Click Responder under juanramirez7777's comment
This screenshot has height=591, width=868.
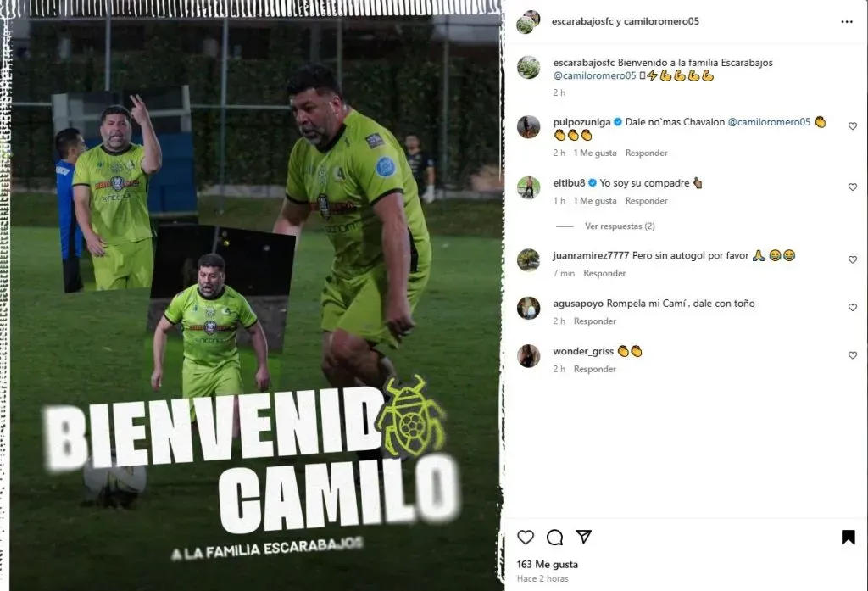pos(604,273)
